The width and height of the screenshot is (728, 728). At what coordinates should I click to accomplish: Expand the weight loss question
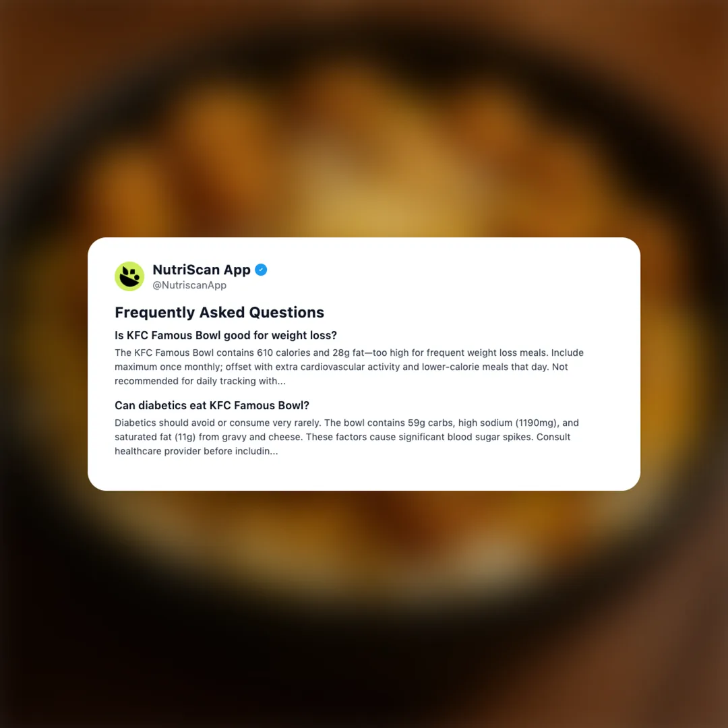pos(226,335)
